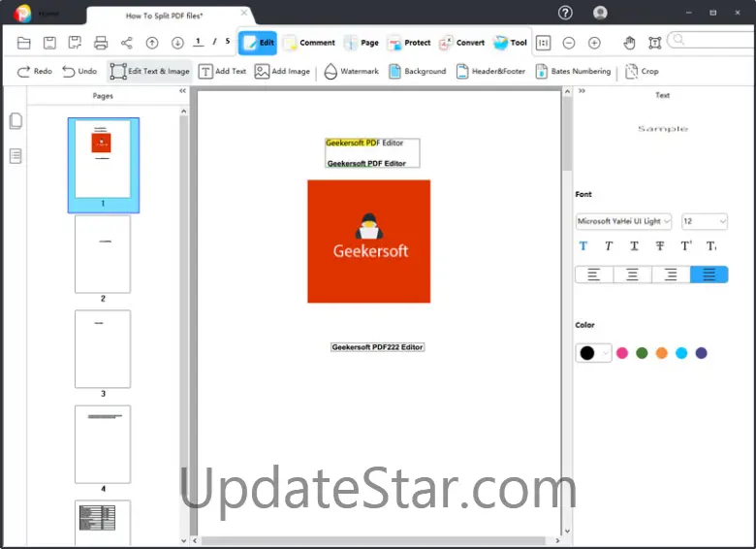Select the Geekersoft PDF222 Editor text box
The image size is (756, 549).
(x=378, y=347)
